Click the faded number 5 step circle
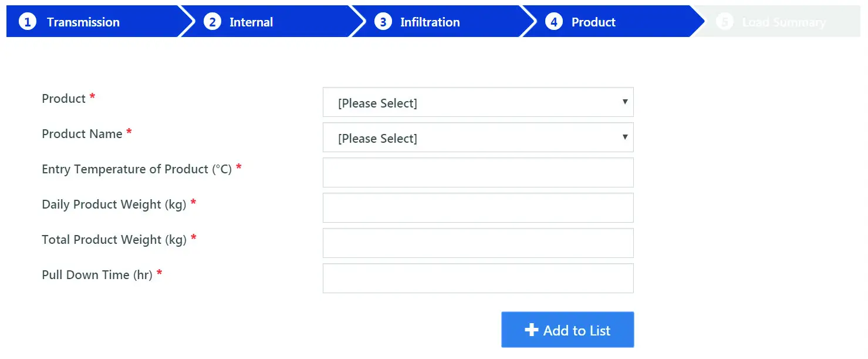868x359 pixels. tap(725, 22)
